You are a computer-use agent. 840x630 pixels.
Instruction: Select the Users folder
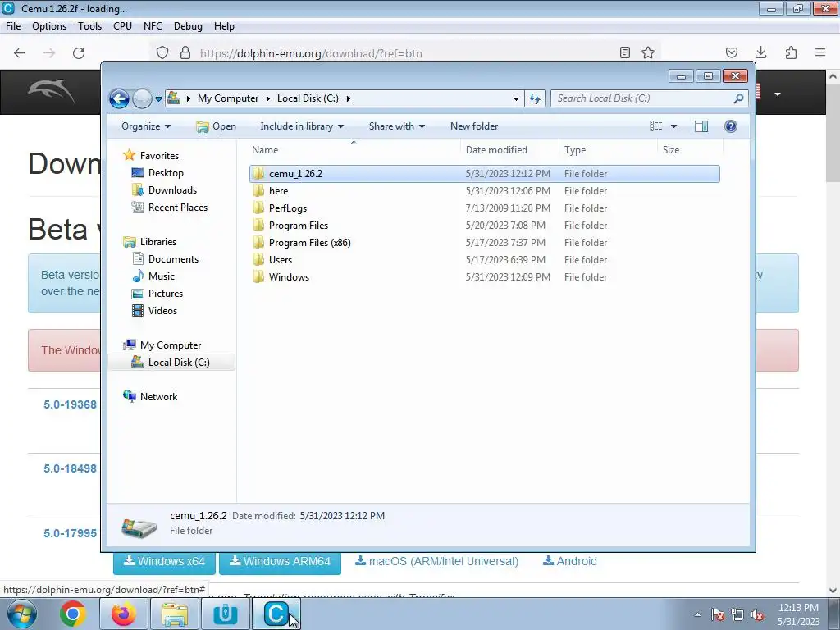point(484,260)
